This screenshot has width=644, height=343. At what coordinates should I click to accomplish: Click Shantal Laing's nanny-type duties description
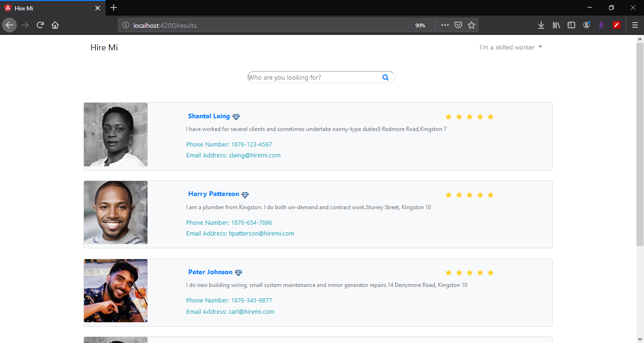point(316,129)
